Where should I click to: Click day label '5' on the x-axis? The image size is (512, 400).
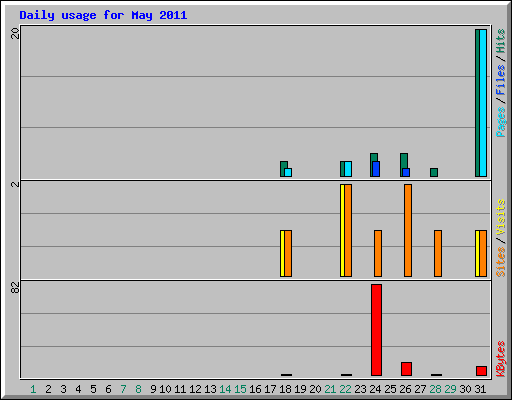[93, 389]
